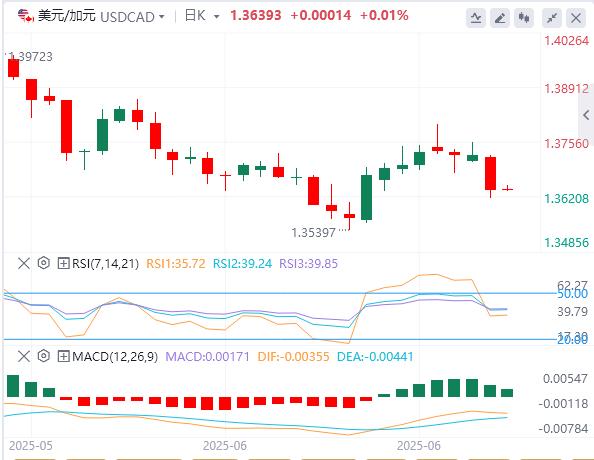Viewport: 594px width, 460px height.
Task: Click the 美元/加元 pair name
Action: (67, 16)
